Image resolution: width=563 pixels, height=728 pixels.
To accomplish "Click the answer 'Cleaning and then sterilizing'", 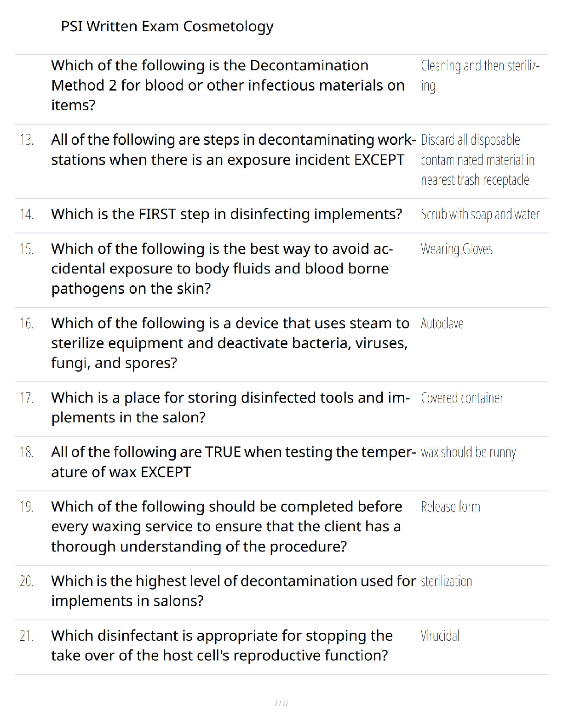I will [480, 76].
